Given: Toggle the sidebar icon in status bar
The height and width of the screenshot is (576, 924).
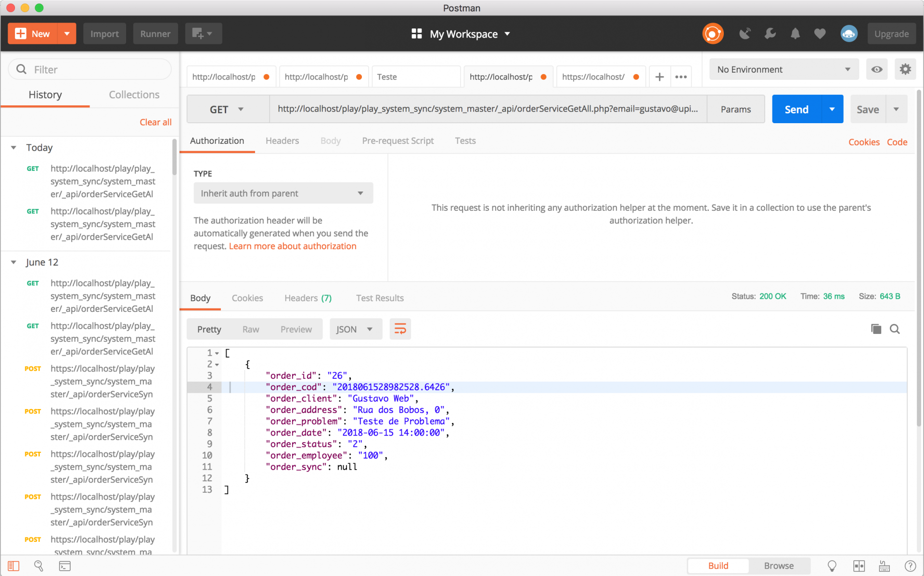Looking at the screenshot, I should click(x=13, y=566).
